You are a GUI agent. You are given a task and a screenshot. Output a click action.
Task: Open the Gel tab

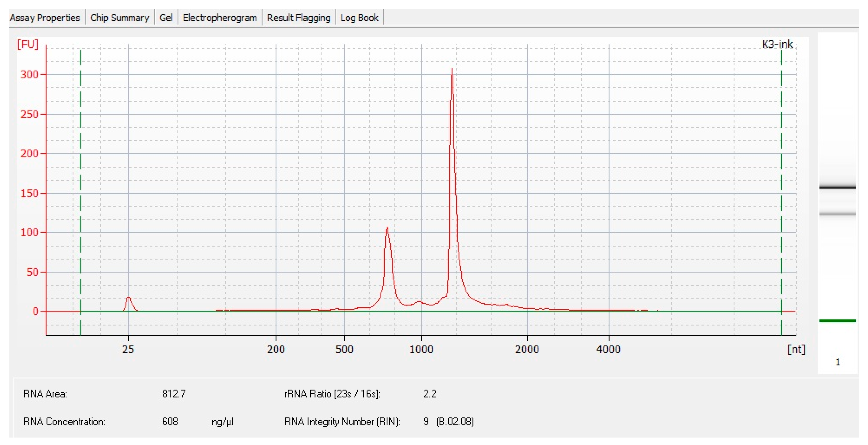point(166,18)
